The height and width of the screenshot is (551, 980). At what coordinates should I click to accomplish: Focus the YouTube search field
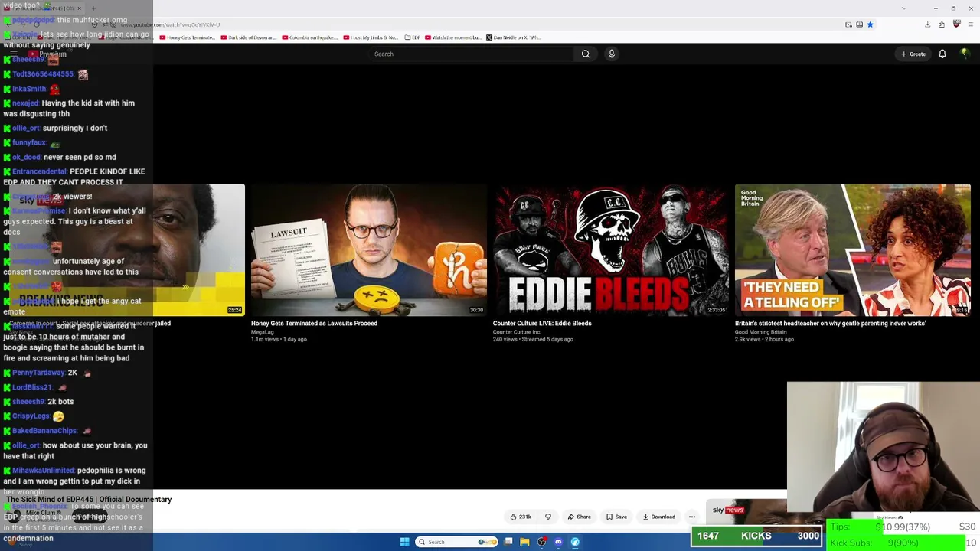click(x=471, y=54)
